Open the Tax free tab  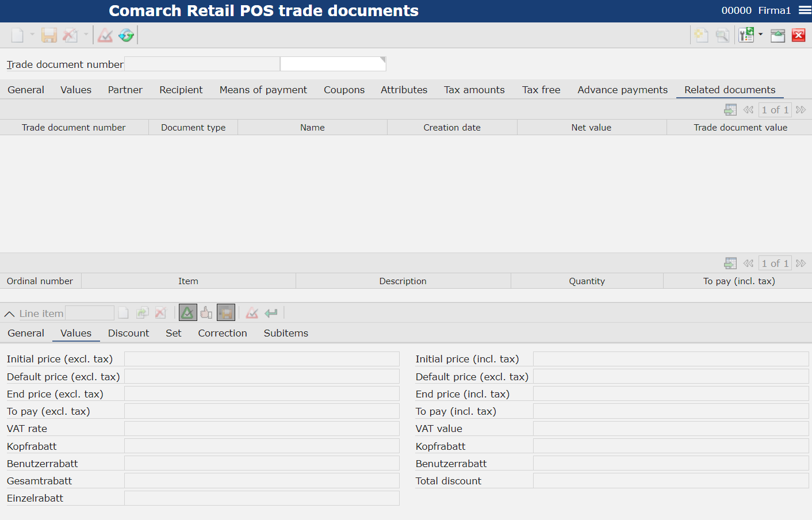point(541,90)
